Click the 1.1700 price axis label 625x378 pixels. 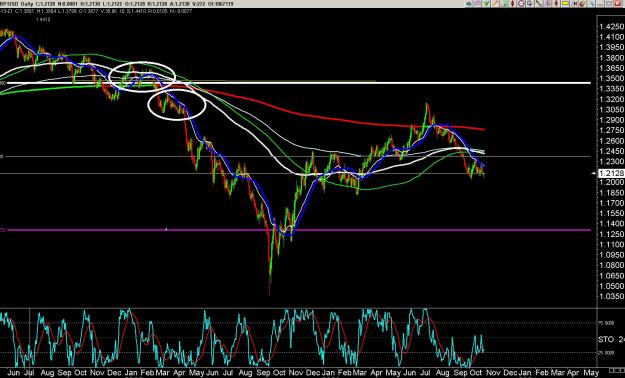pos(611,203)
